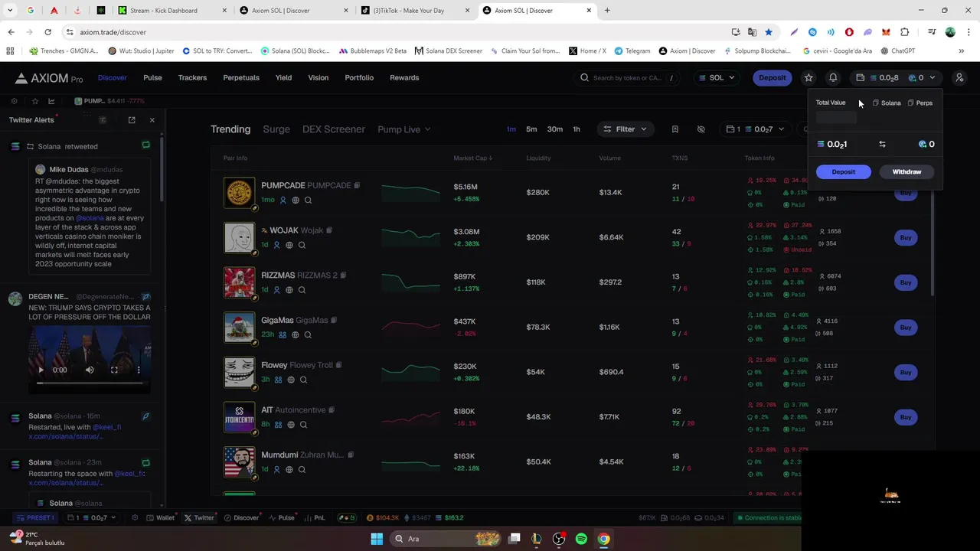Screen dimensions: 980x551
Task: Pop out the Twitter Alerts panel
Action: 132,120
